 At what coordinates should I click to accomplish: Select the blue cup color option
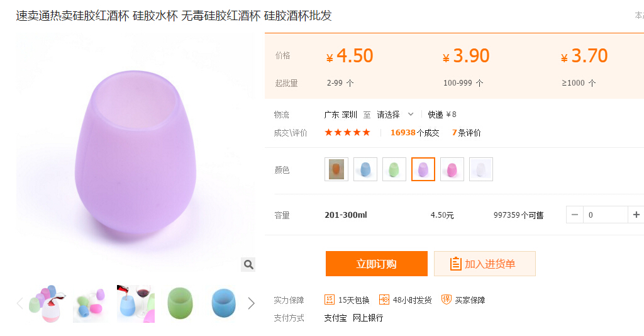(x=365, y=169)
